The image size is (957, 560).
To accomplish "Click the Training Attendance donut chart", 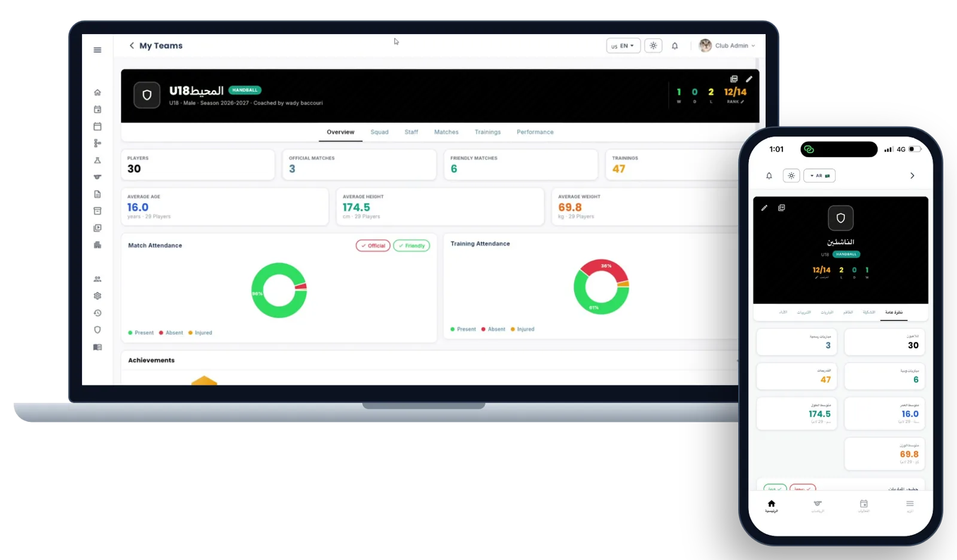I will 601,287.
